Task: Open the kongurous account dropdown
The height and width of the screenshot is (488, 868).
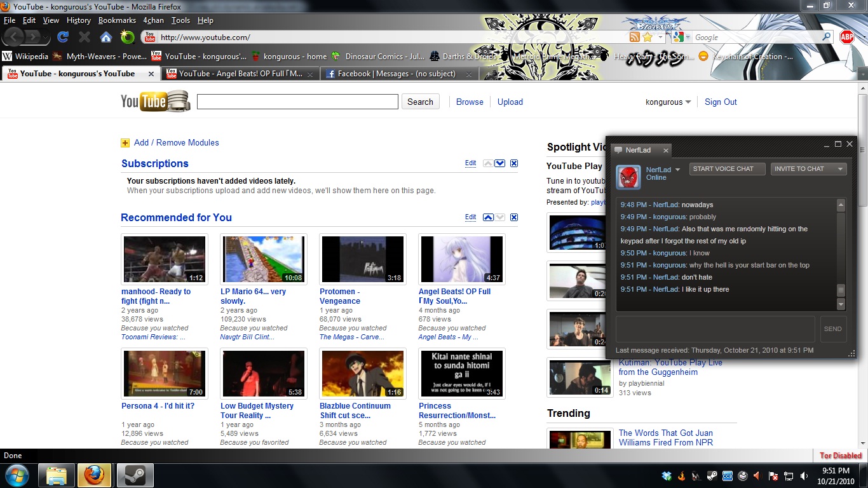Action: pyautogui.click(x=668, y=102)
